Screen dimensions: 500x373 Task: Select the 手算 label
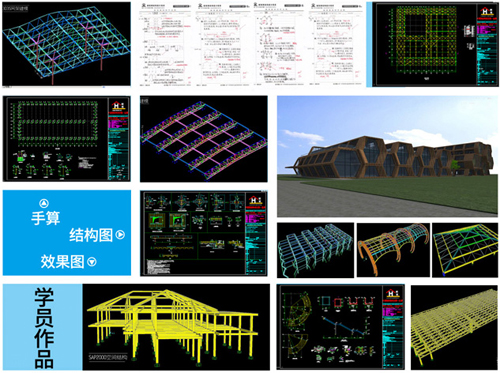[x=46, y=219]
